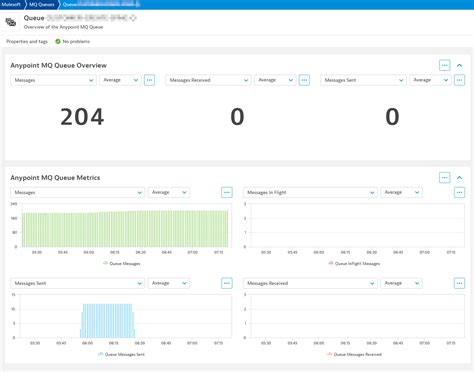The height and width of the screenshot is (372, 474).
Task: Open ellipsis menu for Messages Received chart
Action: (x=459, y=283)
